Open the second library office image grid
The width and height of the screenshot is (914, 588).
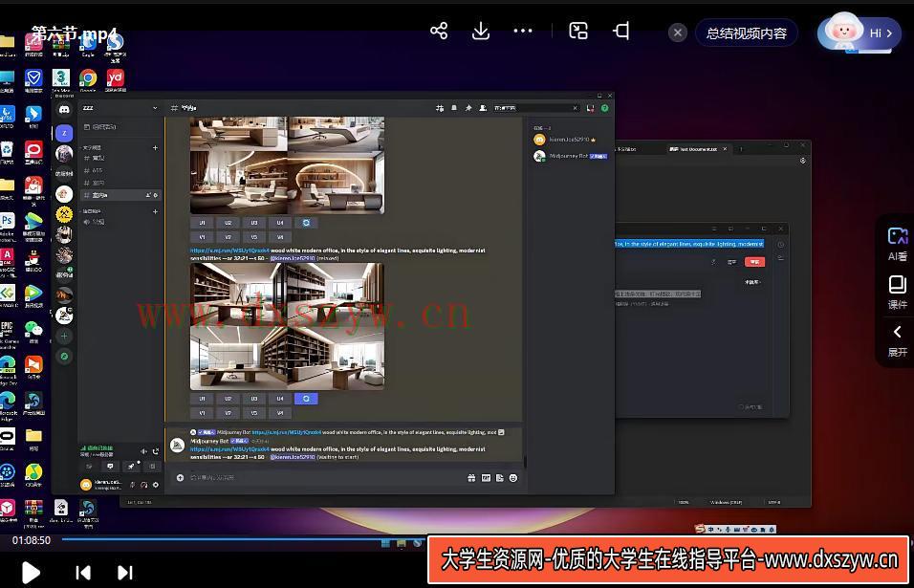pyautogui.click(x=287, y=326)
